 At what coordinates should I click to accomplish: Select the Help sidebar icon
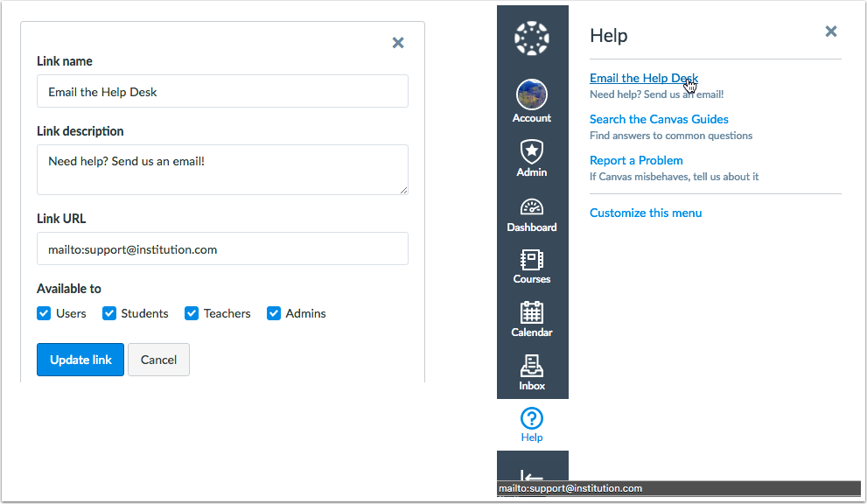pos(532,418)
